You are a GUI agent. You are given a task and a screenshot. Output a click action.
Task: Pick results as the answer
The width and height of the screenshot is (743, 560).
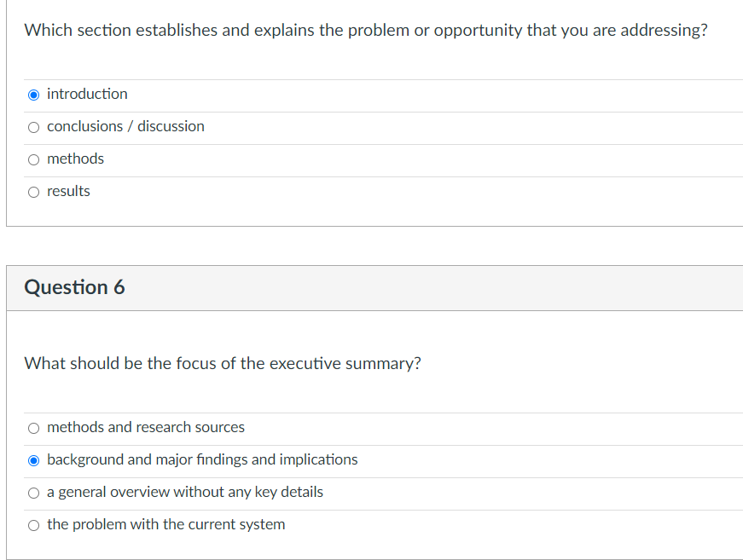(x=33, y=191)
